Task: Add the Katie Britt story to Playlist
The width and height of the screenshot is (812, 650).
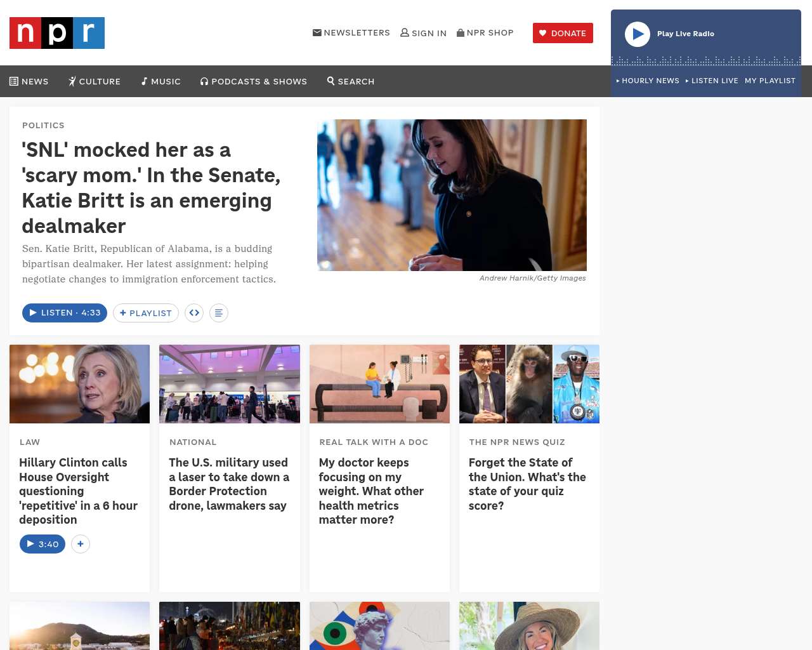Action: [146, 313]
